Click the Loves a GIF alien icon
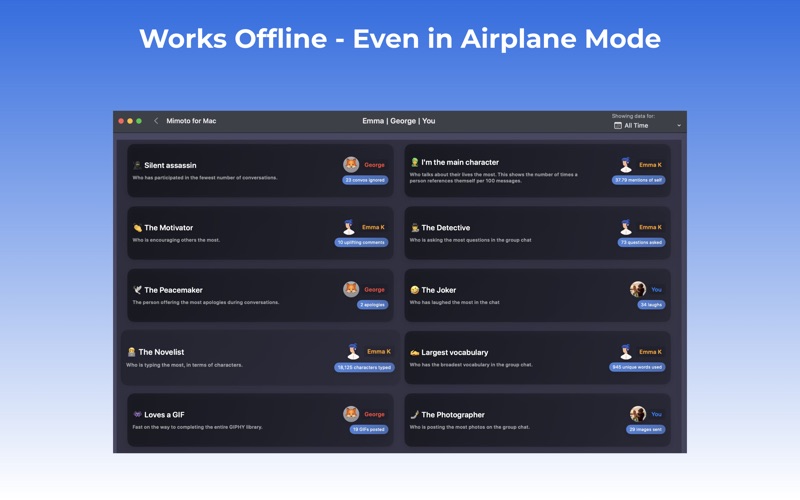 pyautogui.click(x=137, y=415)
